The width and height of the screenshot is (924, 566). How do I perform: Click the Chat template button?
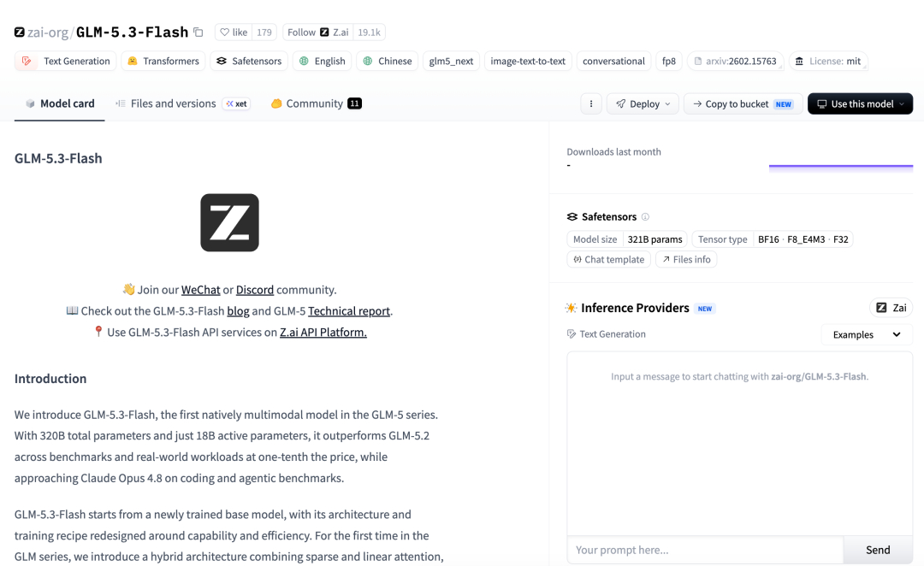click(609, 259)
